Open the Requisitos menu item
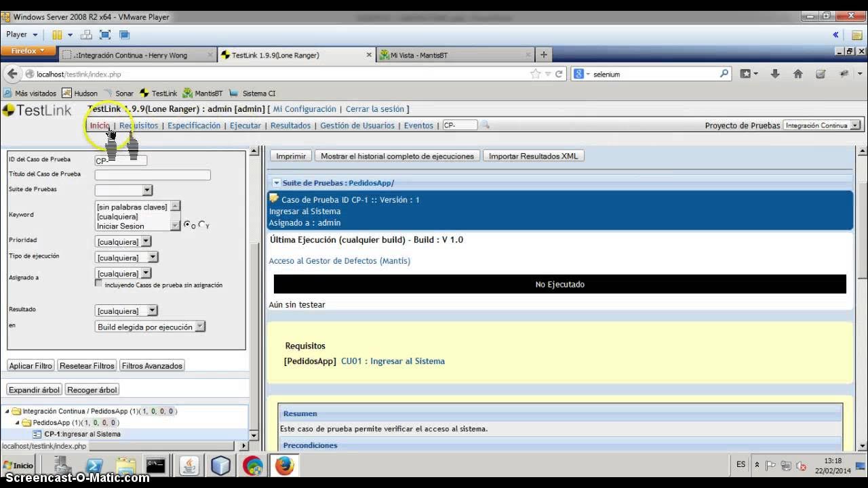The image size is (868, 488). point(138,125)
